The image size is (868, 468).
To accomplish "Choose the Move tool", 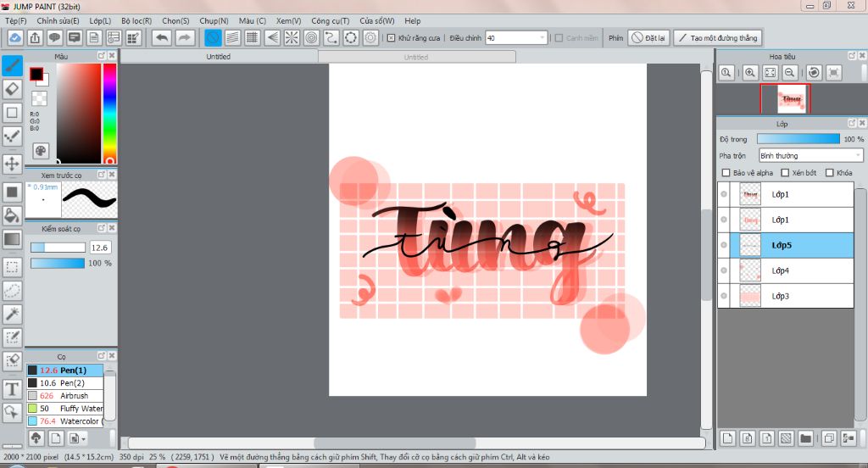I will pos(12,164).
